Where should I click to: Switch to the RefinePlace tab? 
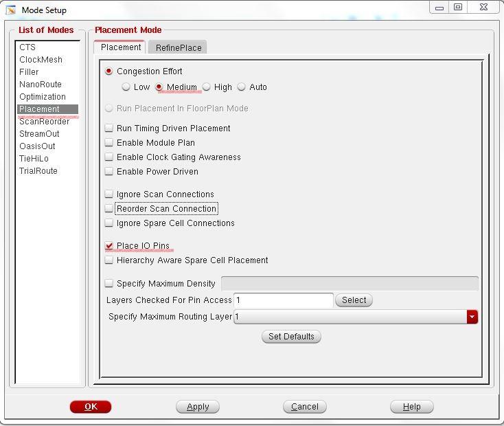tap(179, 47)
